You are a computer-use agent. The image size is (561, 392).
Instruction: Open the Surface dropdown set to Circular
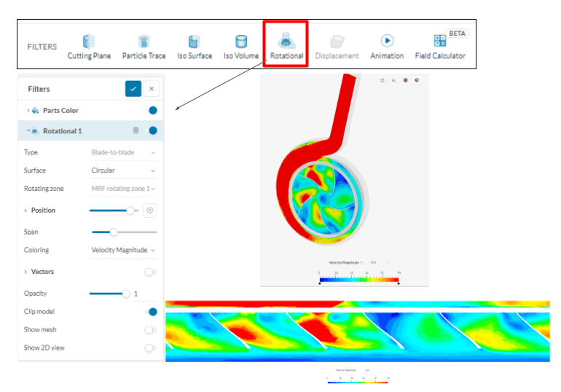point(123,170)
